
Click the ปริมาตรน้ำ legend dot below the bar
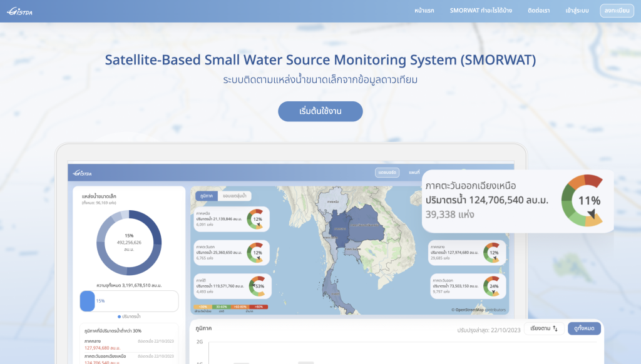[x=120, y=316]
